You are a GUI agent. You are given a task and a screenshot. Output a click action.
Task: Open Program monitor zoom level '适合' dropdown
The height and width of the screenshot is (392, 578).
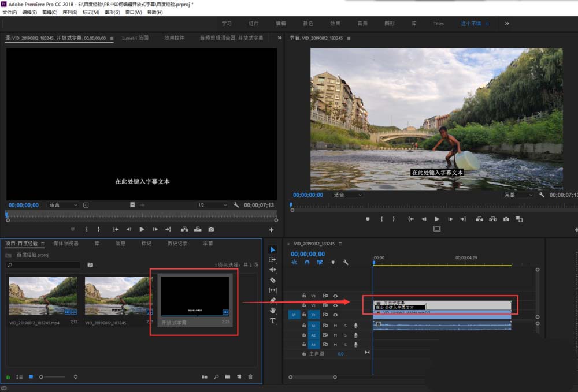(x=347, y=195)
